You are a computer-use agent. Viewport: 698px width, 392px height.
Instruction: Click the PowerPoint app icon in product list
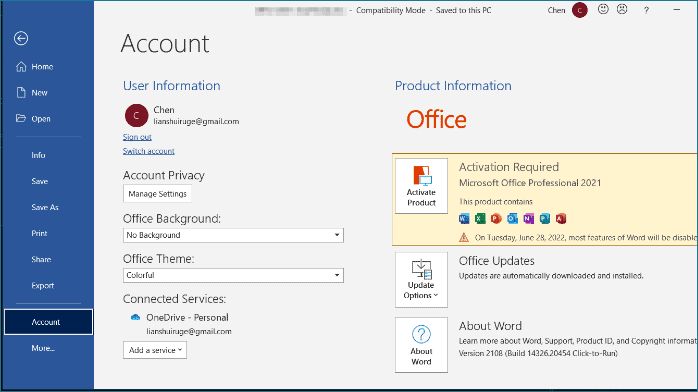(496, 218)
